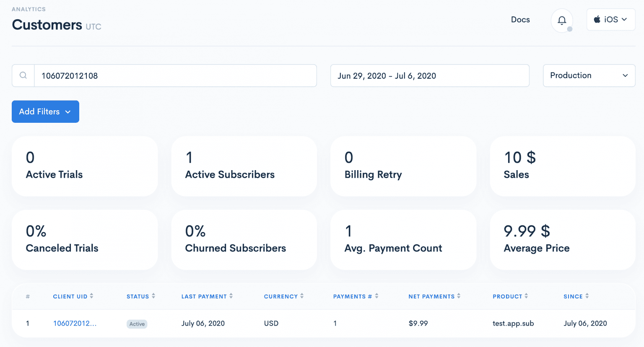The image size is (644, 347).
Task: Select the Analytics breadcrumb label
Action: click(29, 9)
